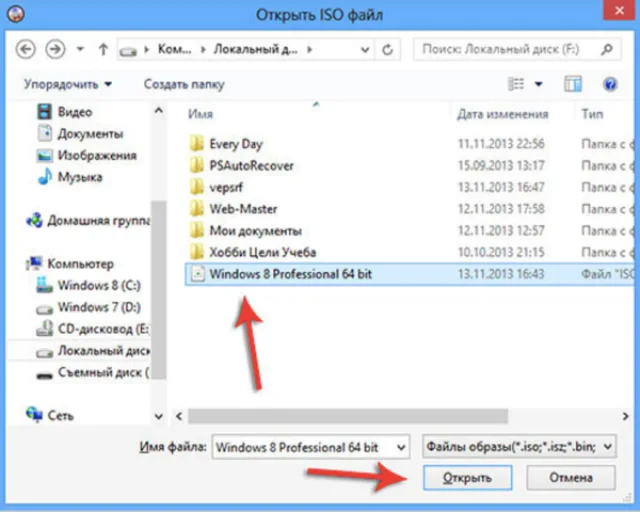Click date 11.11.2013 22:56 cell
Viewport: 640px width, 512px height.
(501, 144)
